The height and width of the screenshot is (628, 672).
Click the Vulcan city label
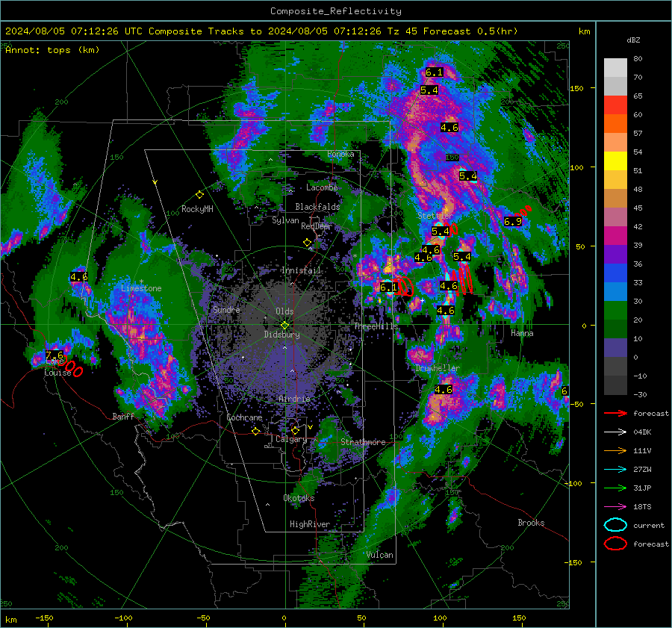[379, 555]
